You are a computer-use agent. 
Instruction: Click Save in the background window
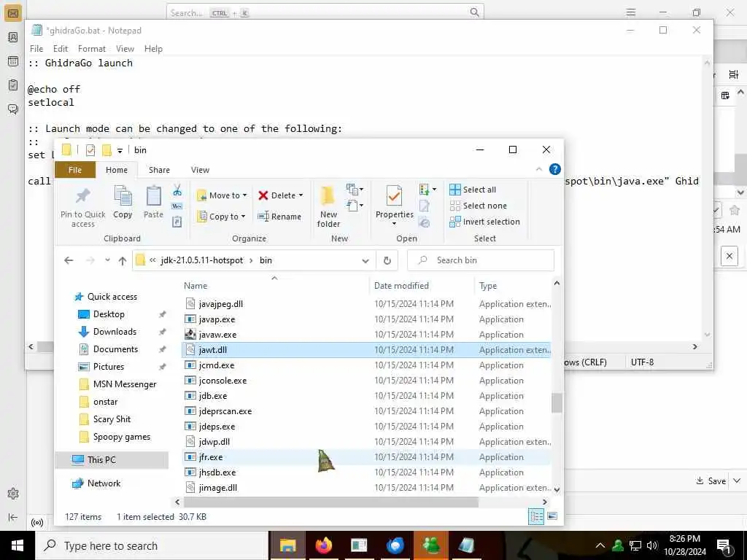click(x=711, y=481)
